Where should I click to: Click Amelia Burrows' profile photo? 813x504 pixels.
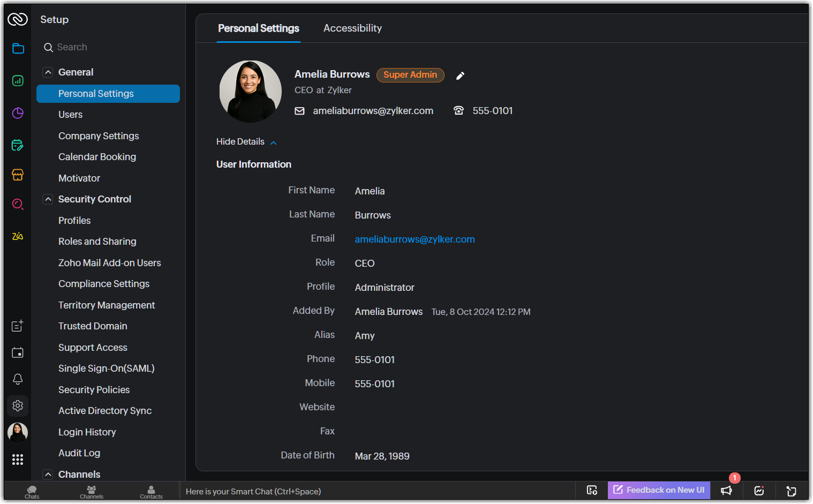click(x=251, y=91)
